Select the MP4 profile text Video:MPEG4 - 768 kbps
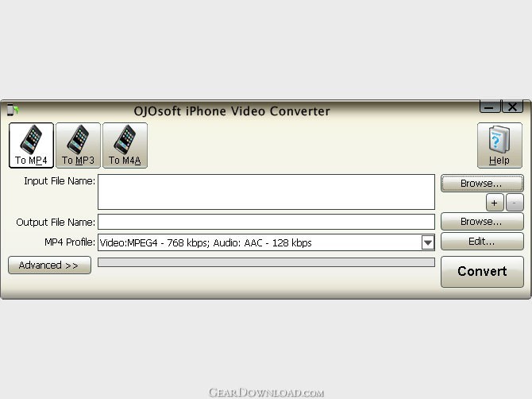Viewport: 532px width, 399px height. pyautogui.click(x=153, y=242)
